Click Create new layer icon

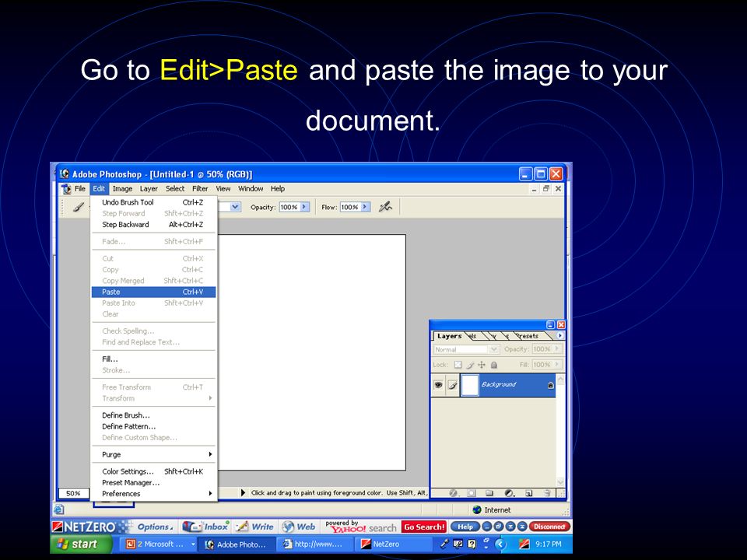click(529, 493)
